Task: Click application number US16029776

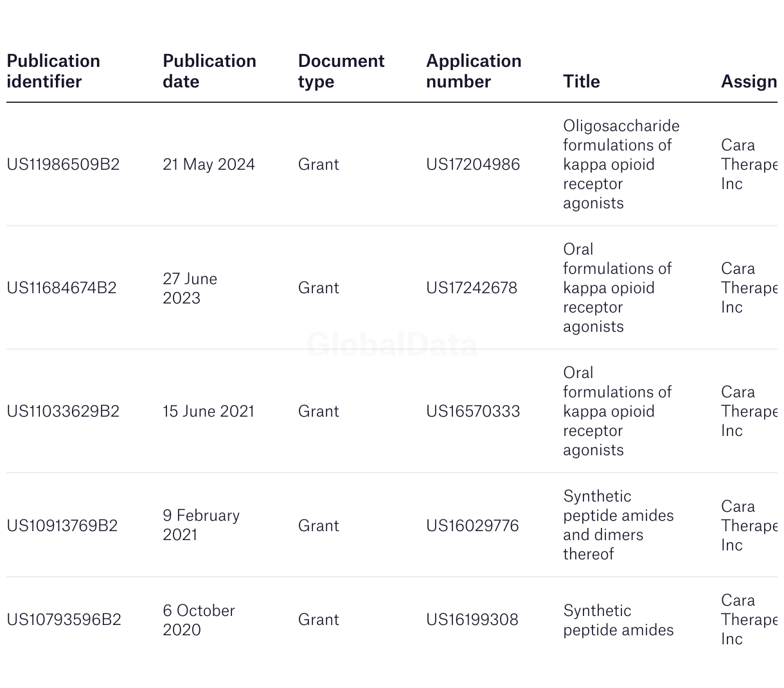Action: point(472,526)
